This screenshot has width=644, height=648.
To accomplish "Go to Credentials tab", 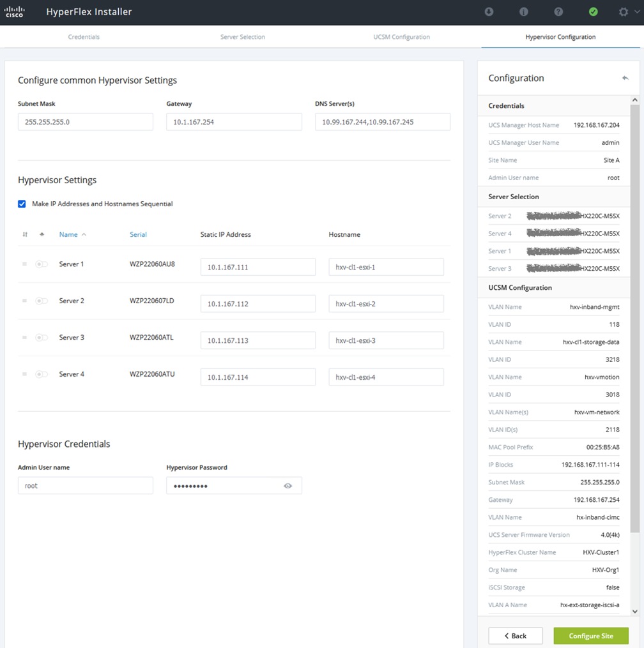I will click(x=84, y=37).
